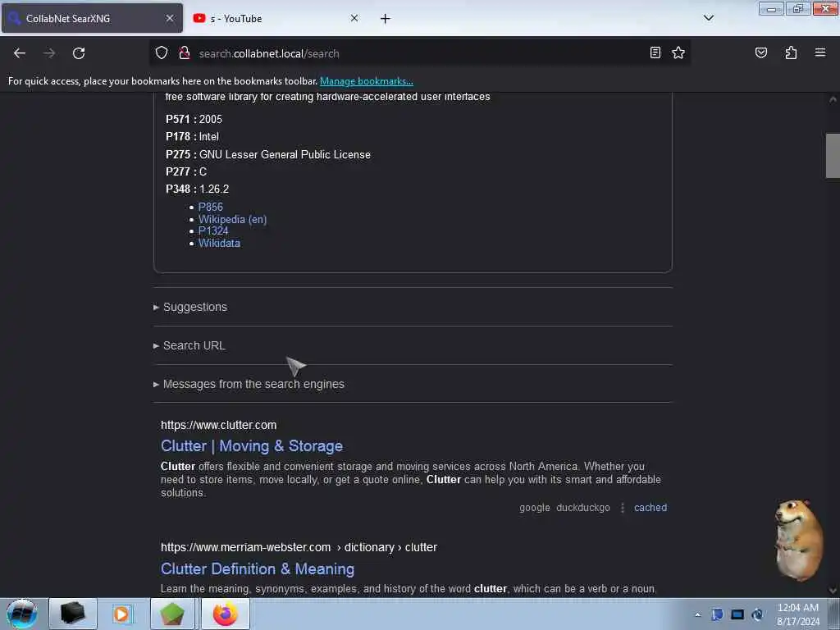The width and height of the screenshot is (840, 630).
Task: Click the power tray icon beside the clock
Action: 757,614
